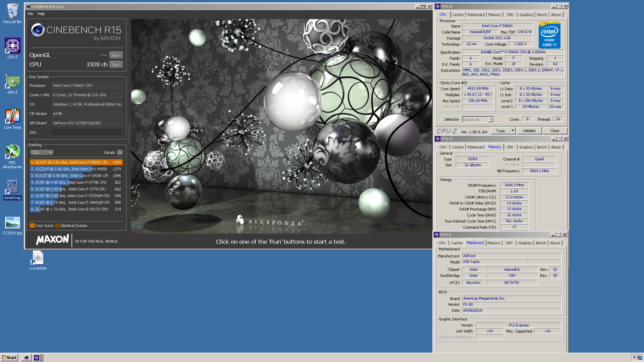
Task: Switch to SPD tab in top CPU-Z
Action: coord(510,15)
